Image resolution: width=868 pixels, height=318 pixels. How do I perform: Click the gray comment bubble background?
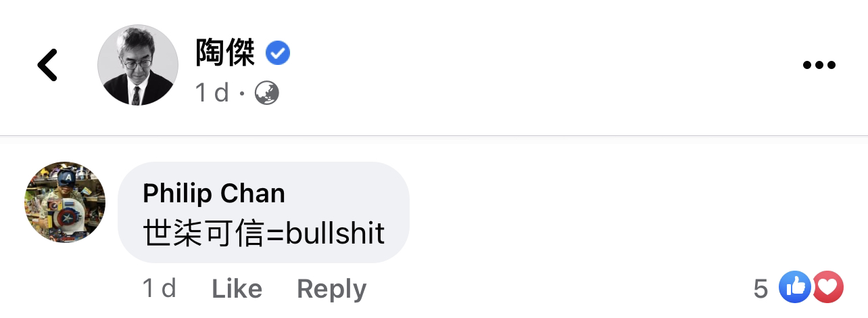point(264,212)
